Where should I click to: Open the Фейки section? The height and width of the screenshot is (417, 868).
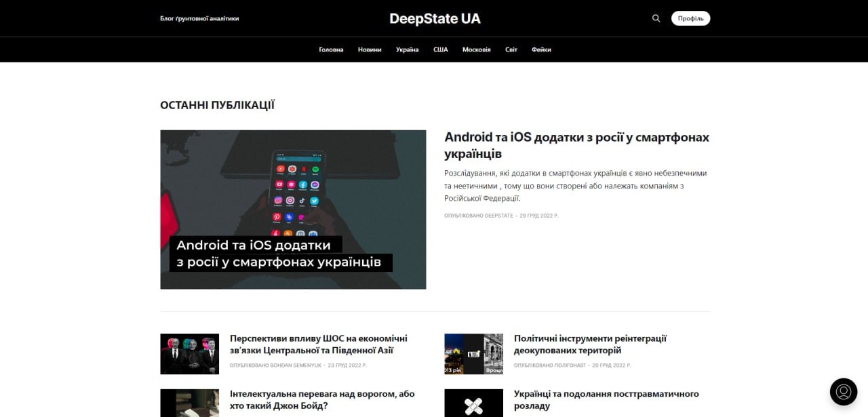(541, 49)
